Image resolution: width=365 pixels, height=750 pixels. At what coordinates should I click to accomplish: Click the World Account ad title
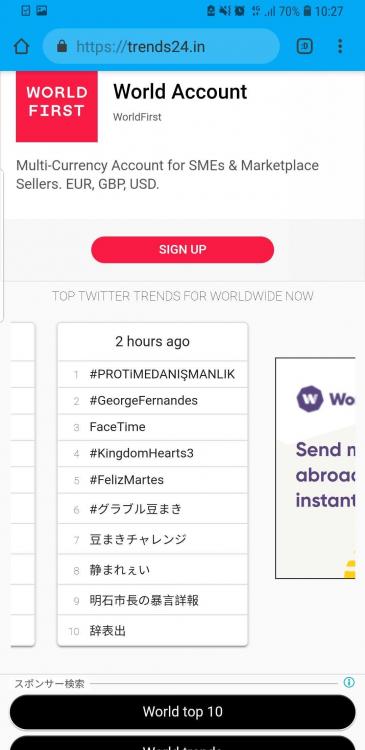point(180,91)
